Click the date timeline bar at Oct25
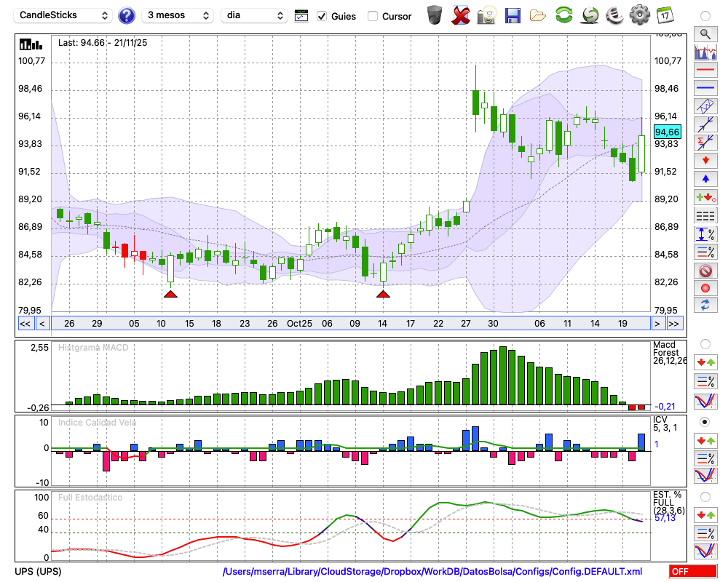The width and height of the screenshot is (728, 582). [x=299, y=323]
